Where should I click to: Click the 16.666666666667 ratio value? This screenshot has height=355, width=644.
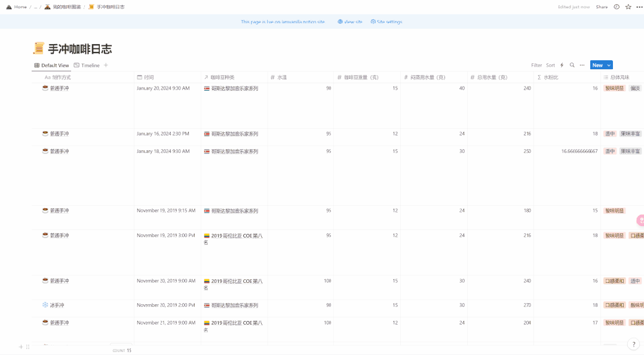(579, 152)
